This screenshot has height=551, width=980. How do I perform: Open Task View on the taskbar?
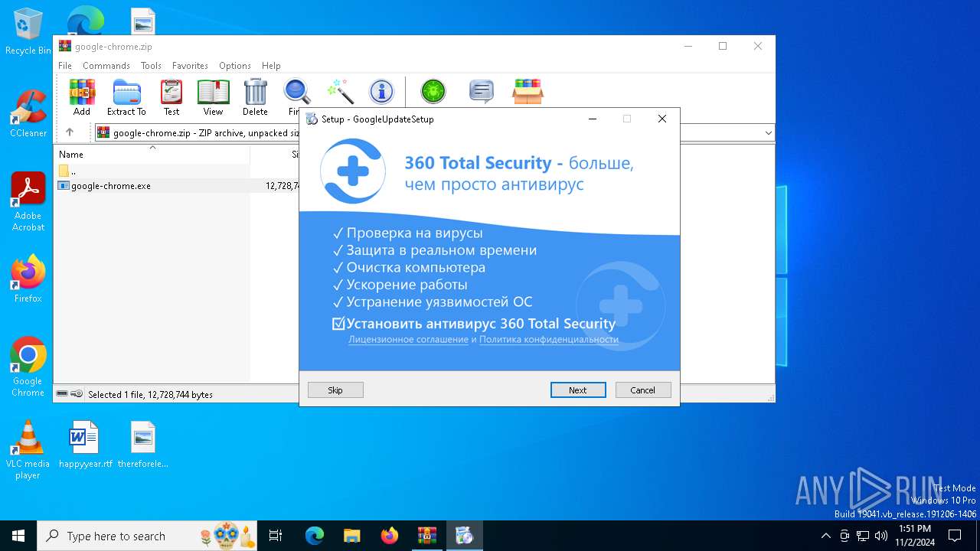click(276, 536)
